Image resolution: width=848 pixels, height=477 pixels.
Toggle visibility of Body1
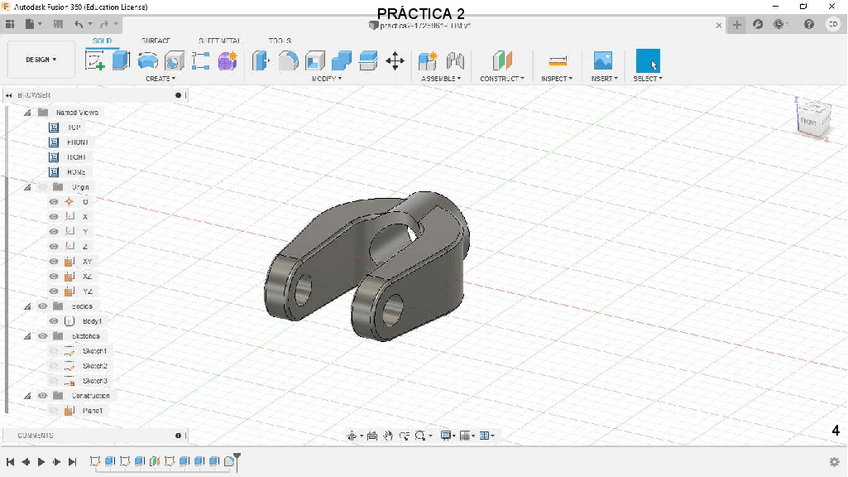pyautogui.click(x=54, y=321)
